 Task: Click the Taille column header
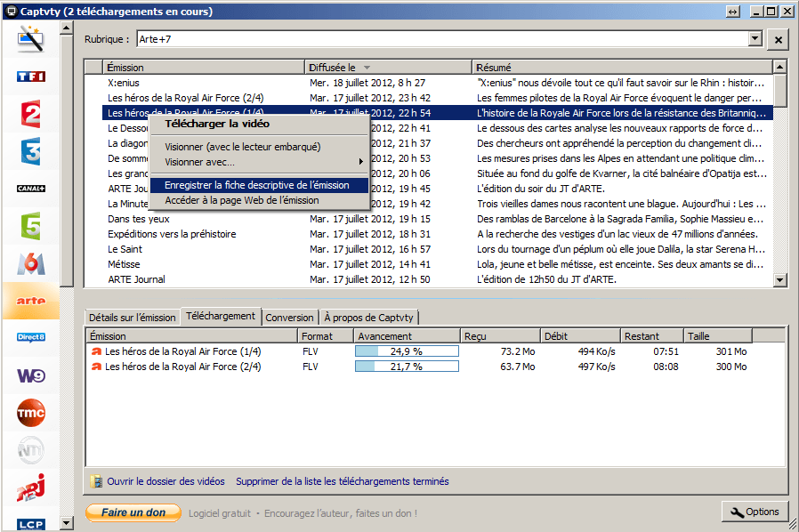point(718,336)
